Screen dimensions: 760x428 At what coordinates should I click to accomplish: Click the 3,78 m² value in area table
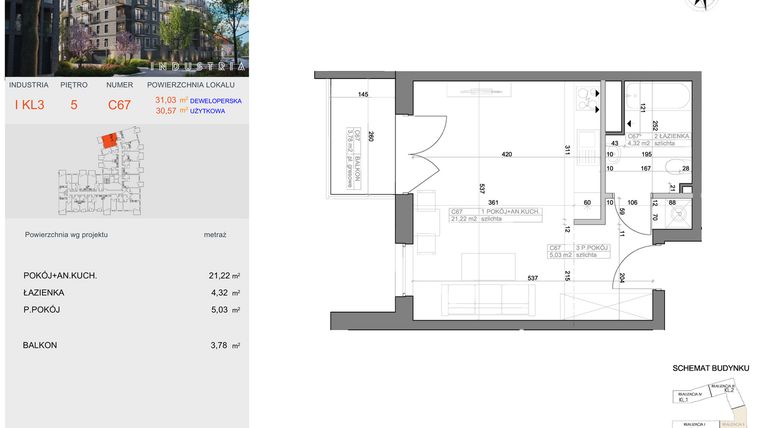point(225,346)
